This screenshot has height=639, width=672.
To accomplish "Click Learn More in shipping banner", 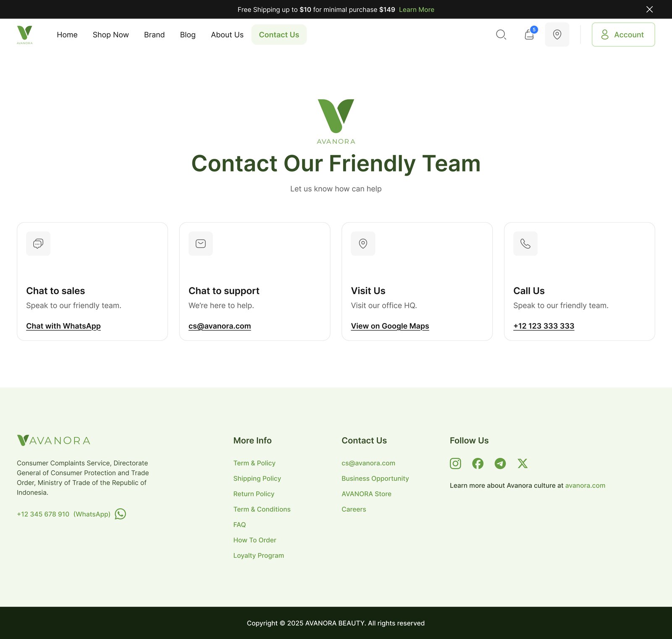I will pos(417,10).
